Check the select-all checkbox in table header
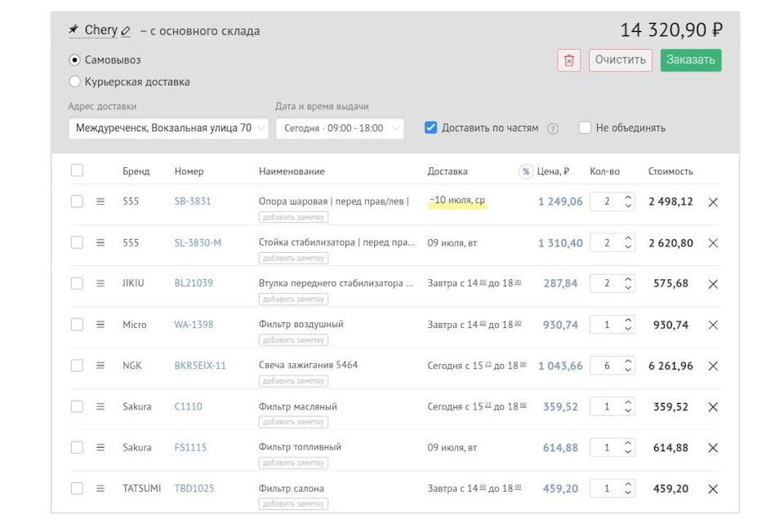784x532 pixels. [x=77, y=171]
